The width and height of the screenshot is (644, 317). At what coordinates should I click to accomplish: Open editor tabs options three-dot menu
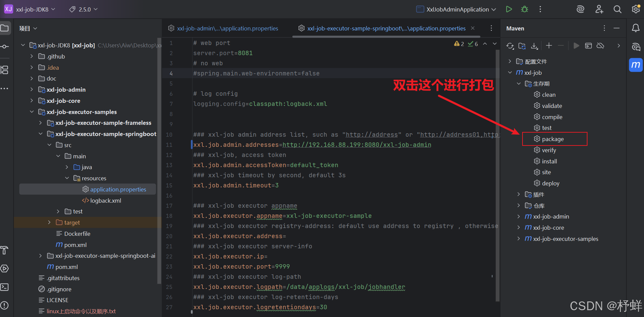click(x=491, y=28)
